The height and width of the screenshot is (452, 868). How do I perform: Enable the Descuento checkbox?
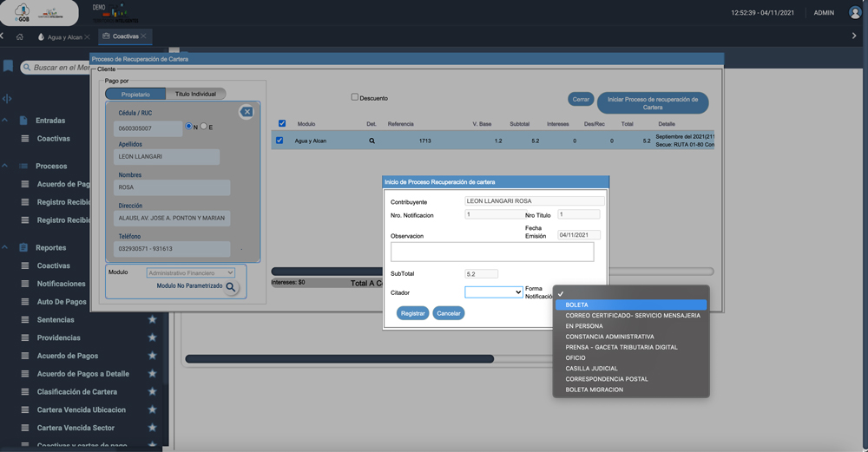point(355,97)
